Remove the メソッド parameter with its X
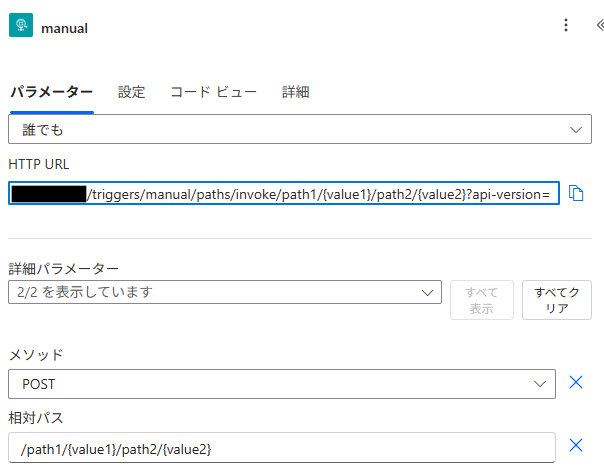The height and width of the screenshot is (470, 604). click(576, 382)
